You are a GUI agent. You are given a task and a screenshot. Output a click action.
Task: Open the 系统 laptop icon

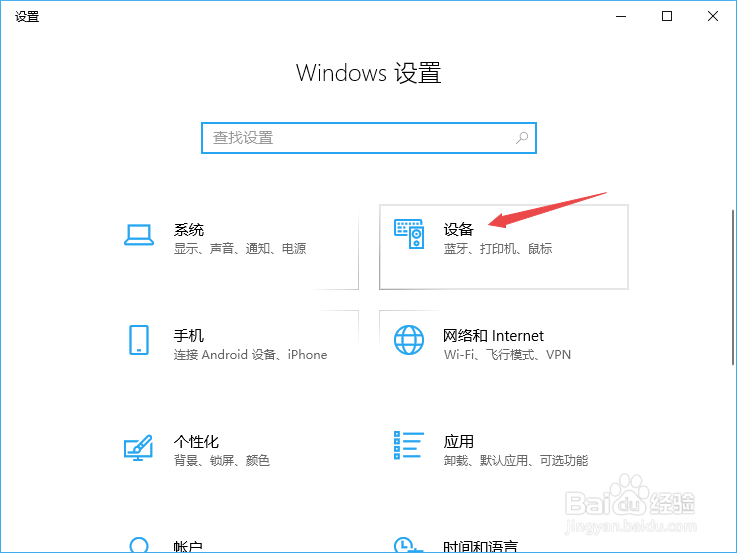(x=139, y=235)
